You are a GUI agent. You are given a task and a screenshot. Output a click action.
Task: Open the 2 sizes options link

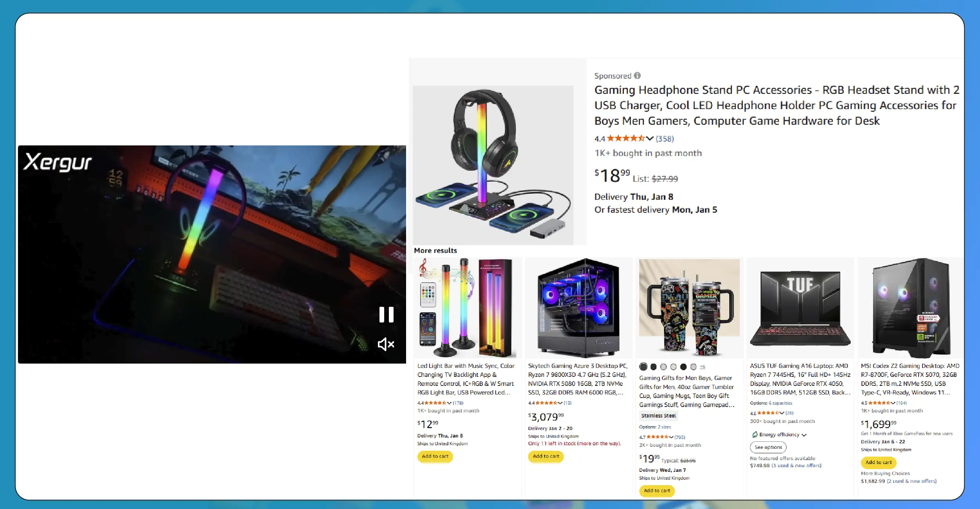point(664,427)
